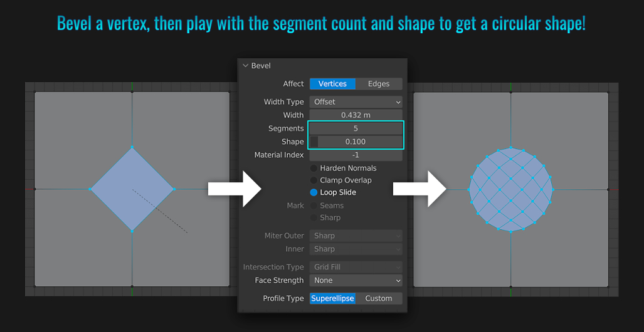Click the Width value field

click(x=356, y=115)
